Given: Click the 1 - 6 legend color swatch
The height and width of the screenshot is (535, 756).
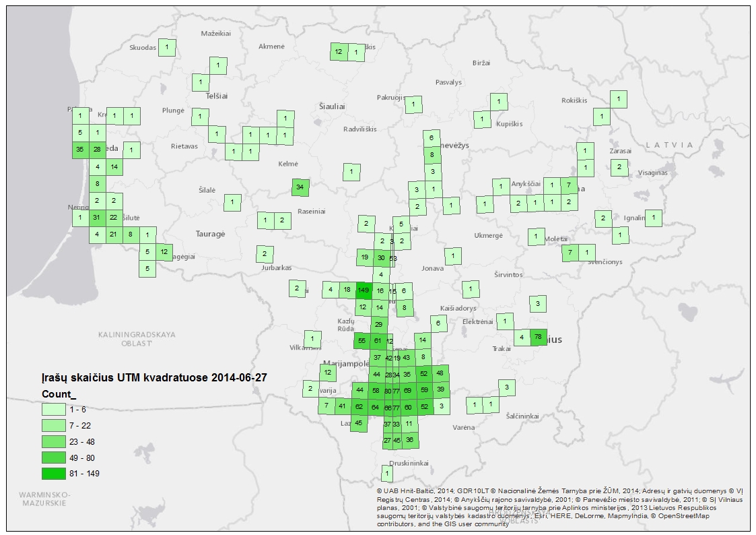Looking at the screenshot, I should pyautogui.click(x=55, y=409).
